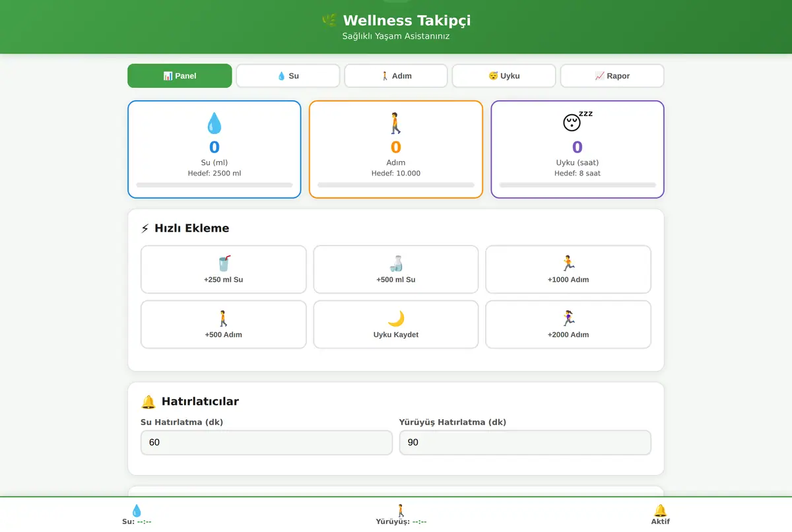Click the Adım progress bar
Viewport: 792px width, 532px height.
tap(396, 185)
